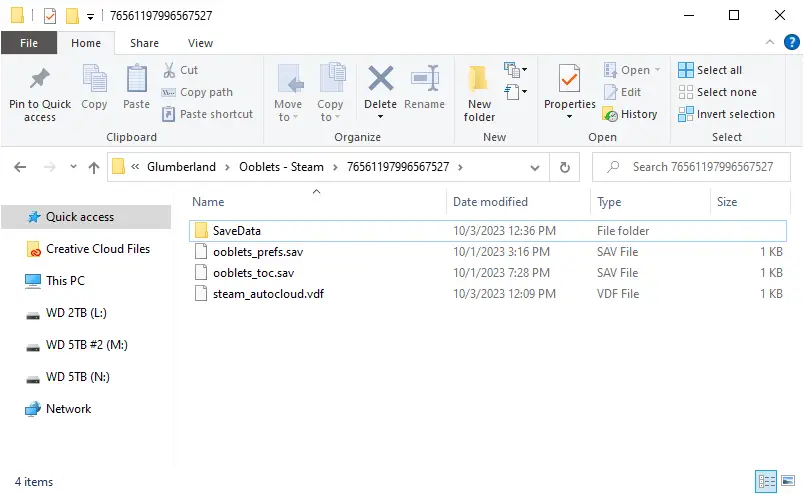804x494 pixels.
Task: Click Select none
Action: (717, 92)
